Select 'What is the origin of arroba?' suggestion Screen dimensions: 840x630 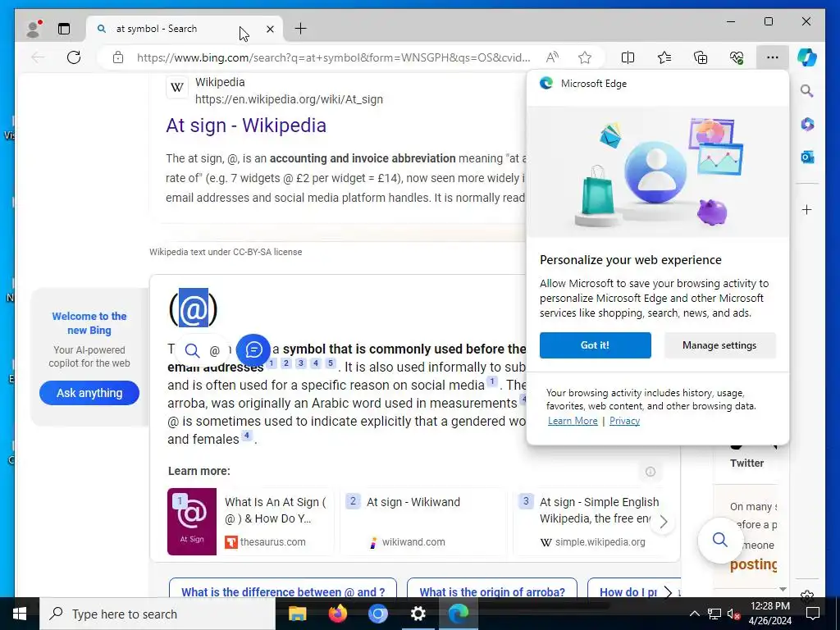492,591
